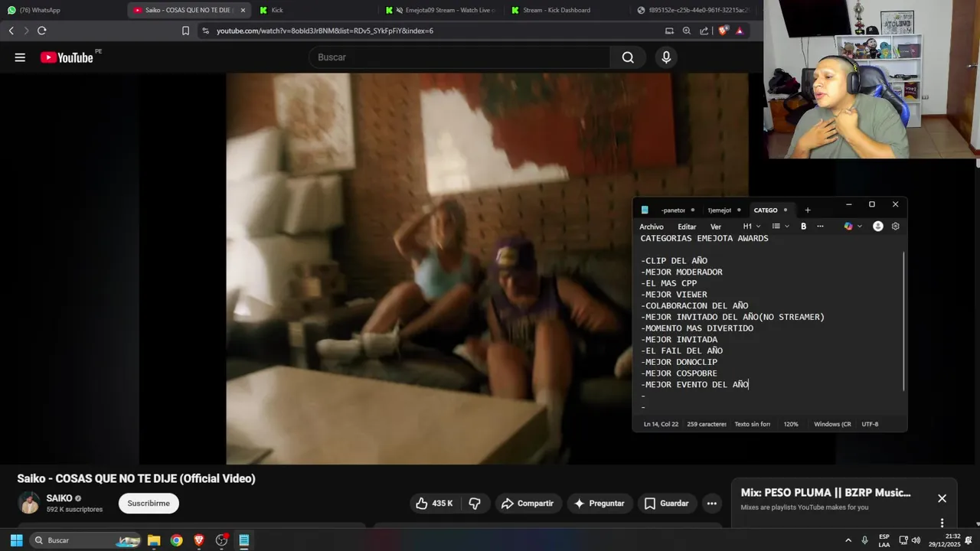980x551 pixels.
Task: Open the Windows Start menu
Action: click(16, 540)
